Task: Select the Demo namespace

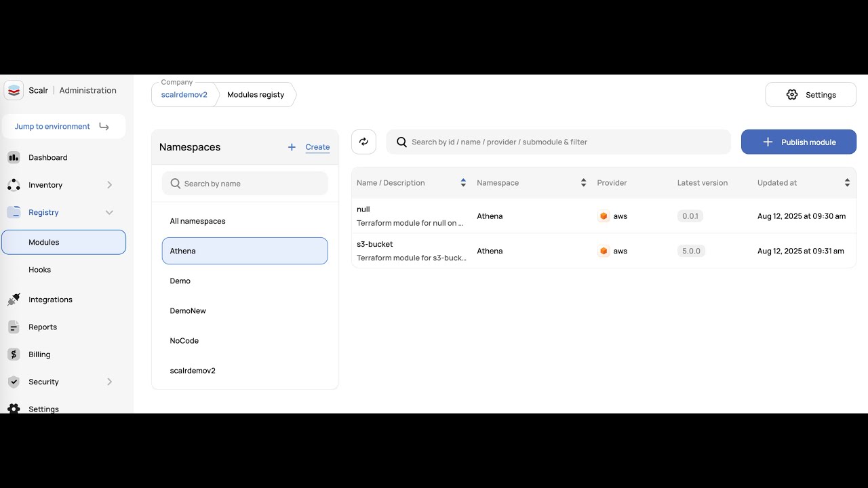Action: pos(180,281)
